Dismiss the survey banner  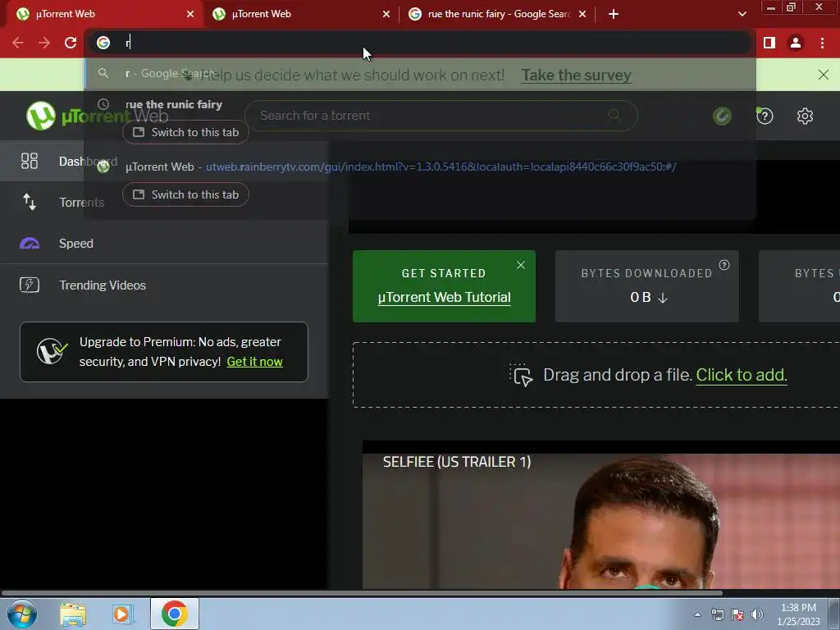coord(824,75)
